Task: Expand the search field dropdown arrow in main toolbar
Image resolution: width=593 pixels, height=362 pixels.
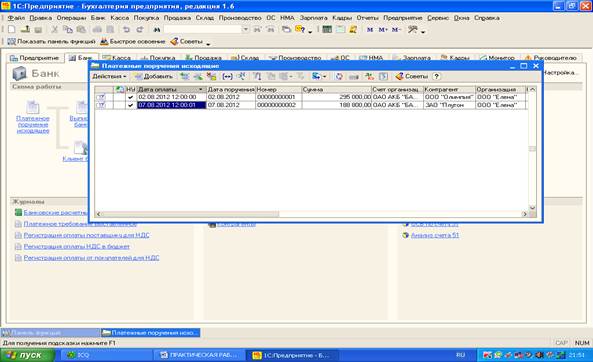Action: click(x=245, y=30)
